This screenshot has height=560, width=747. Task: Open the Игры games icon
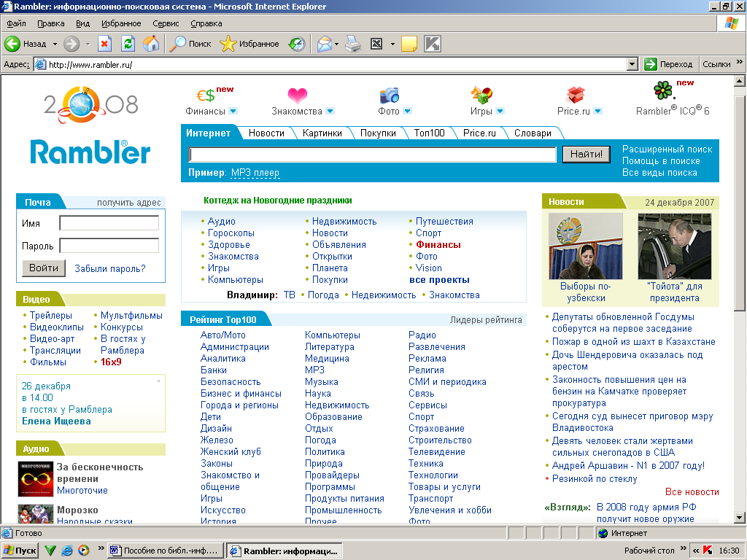pyautogui.click(x=481, y=95)
